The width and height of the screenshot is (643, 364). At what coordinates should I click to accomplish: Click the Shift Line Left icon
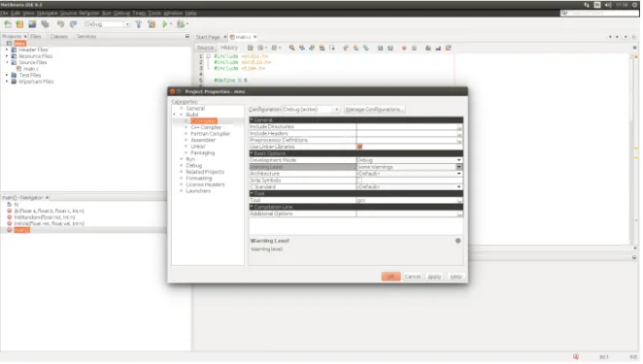[380, 48]
